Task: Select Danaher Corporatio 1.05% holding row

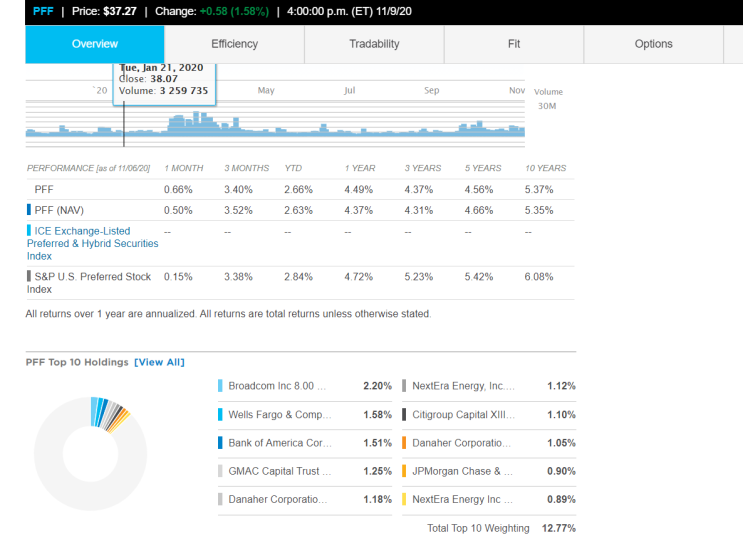Action: (489, 443)
